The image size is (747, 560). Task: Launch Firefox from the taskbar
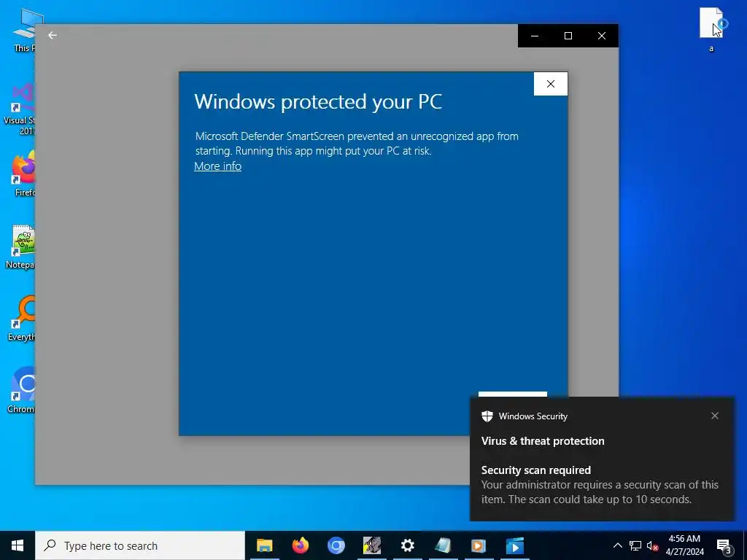(x=300, y=545)
